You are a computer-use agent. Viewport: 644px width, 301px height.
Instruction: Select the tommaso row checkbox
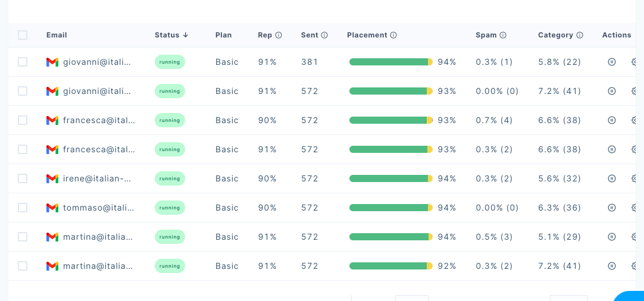[x=23, y=208]
